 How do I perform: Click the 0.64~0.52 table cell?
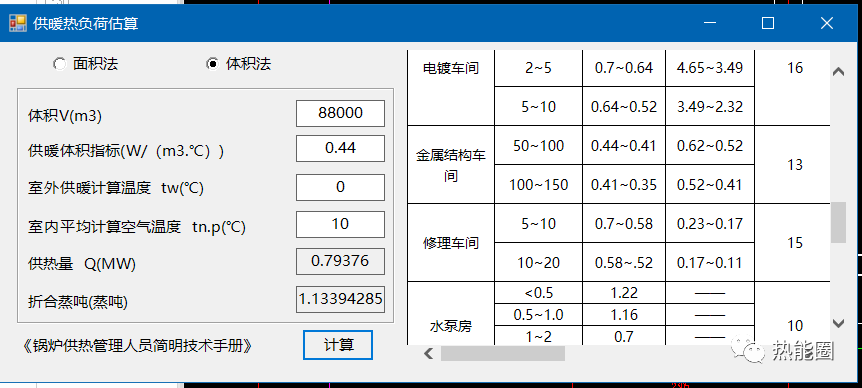click(624, 106)
